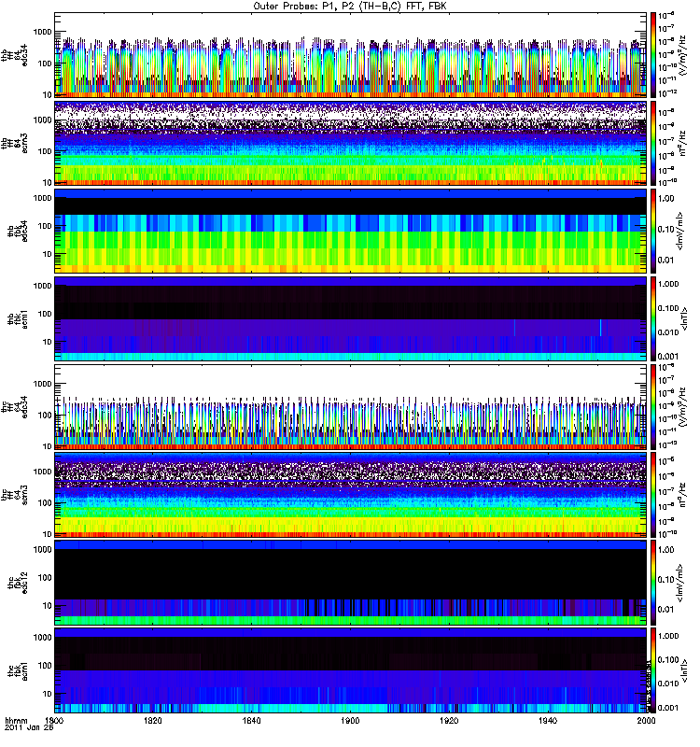Click the '2011 Jan 26' date label
Viewport: 700px width, 747px height.
[x=29, y=728]
